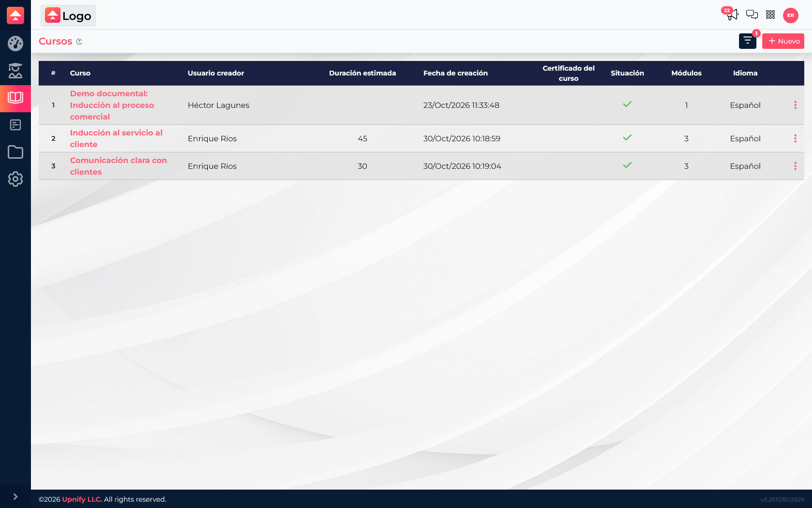Open the chat messages icon

(x=752, y=15)
